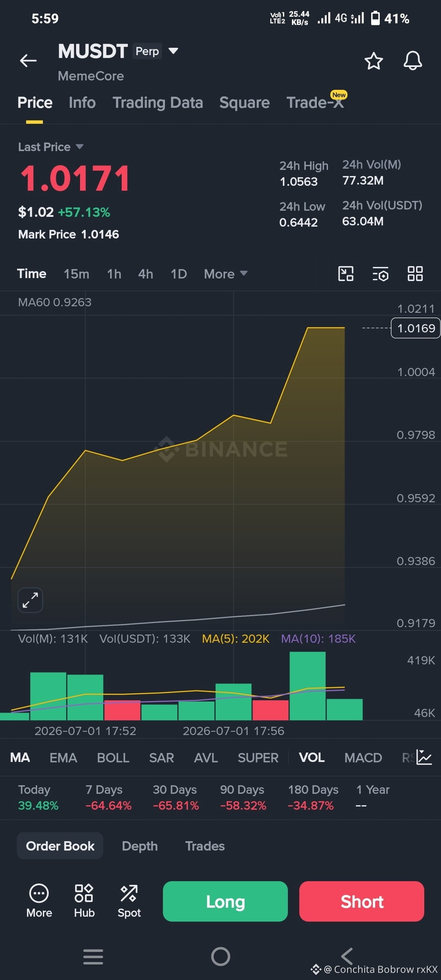This screenshot has height=980, width=441.
Task: Choose the 1D chart interval
Action: 178,274
